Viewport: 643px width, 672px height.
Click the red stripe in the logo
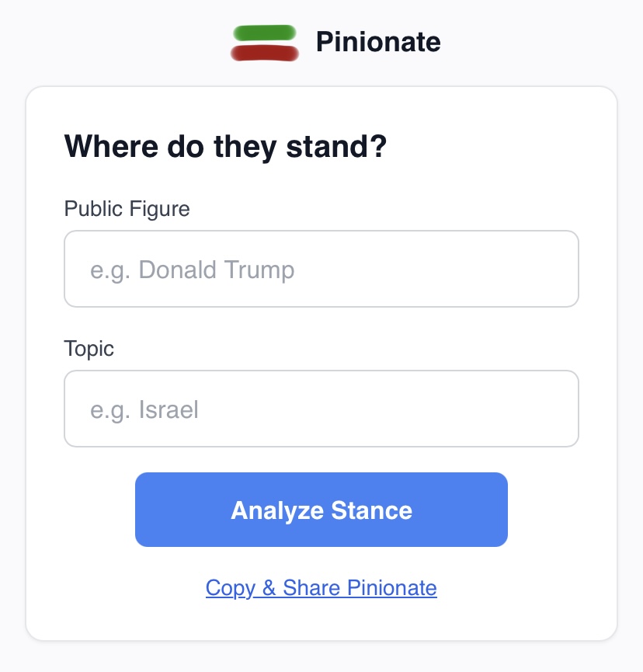coord(265,53)
